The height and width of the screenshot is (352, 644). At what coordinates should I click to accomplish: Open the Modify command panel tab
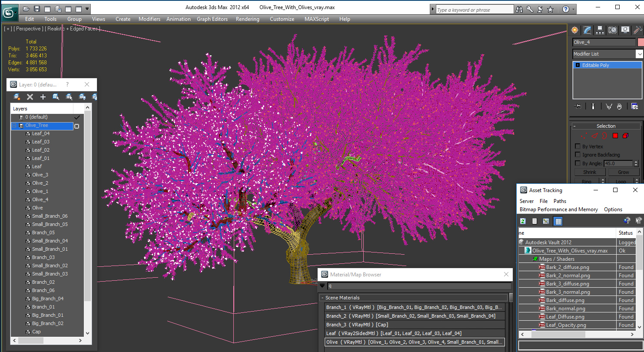pos(588,30)
